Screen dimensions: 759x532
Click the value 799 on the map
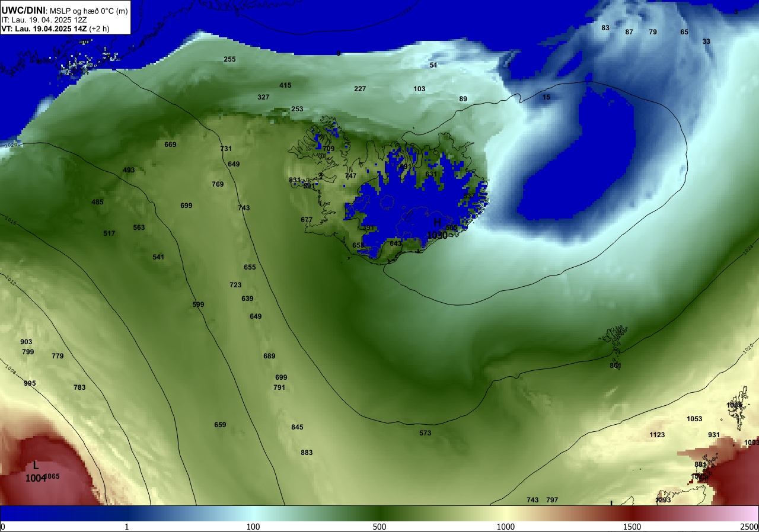(x=28, y=352)
